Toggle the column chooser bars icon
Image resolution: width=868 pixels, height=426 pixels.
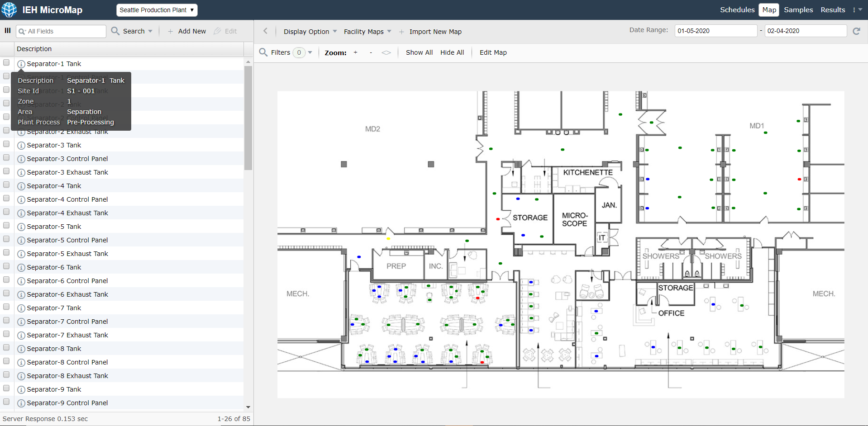8,31
